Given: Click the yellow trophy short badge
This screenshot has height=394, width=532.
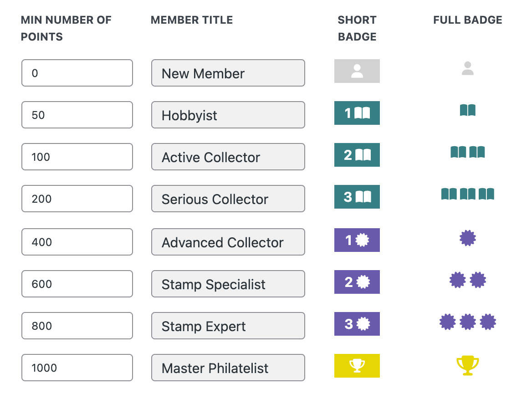Looking at the screenshot, I should coord(357,366).
